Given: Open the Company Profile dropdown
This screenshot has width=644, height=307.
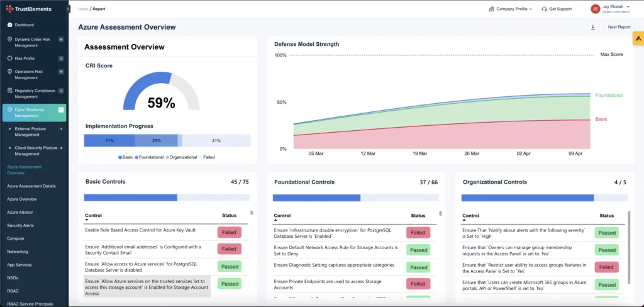Looking at the screenshot, I should (510, 9).
